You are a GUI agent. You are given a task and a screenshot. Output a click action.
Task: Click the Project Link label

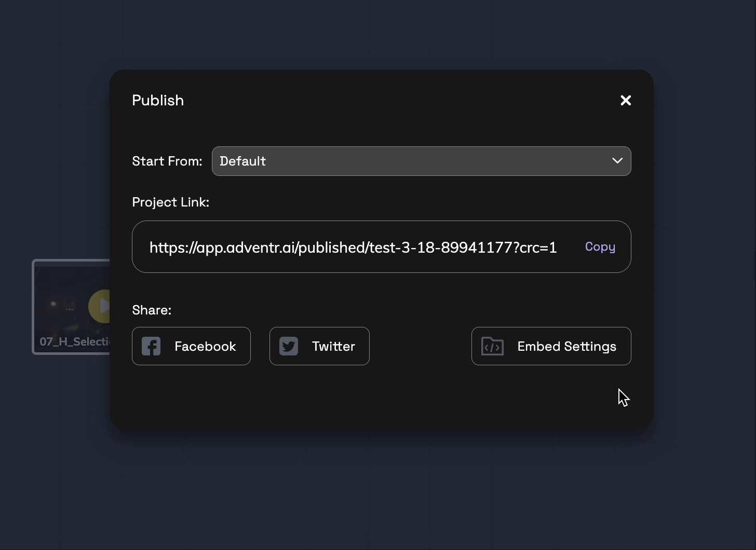coord(170,202)
